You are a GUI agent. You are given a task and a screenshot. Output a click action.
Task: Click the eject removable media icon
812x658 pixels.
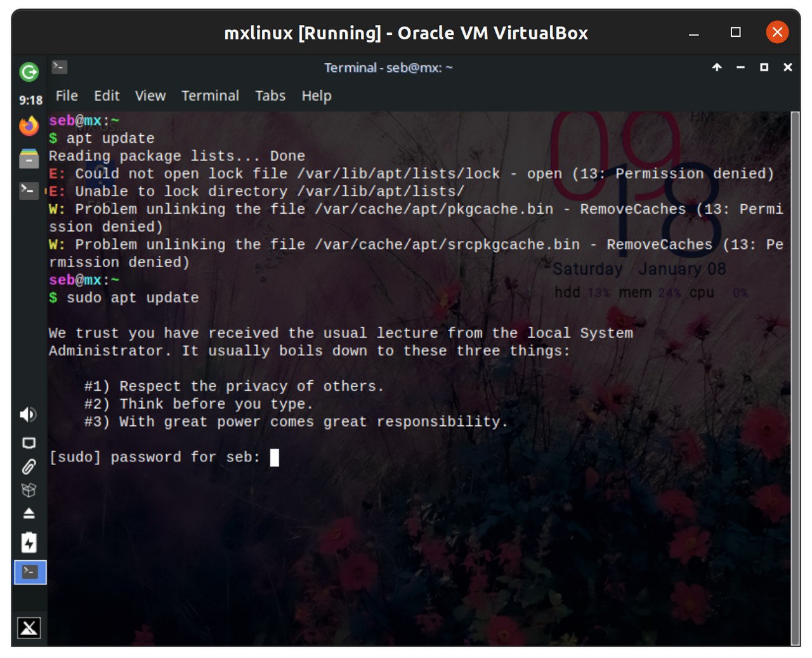click(x=29, y=513)
